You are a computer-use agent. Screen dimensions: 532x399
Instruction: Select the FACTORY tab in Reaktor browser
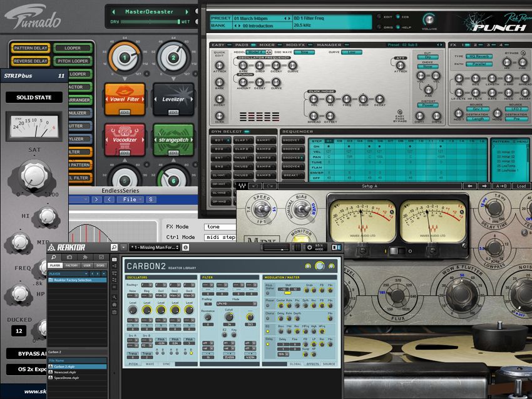[x=71, y=265]
